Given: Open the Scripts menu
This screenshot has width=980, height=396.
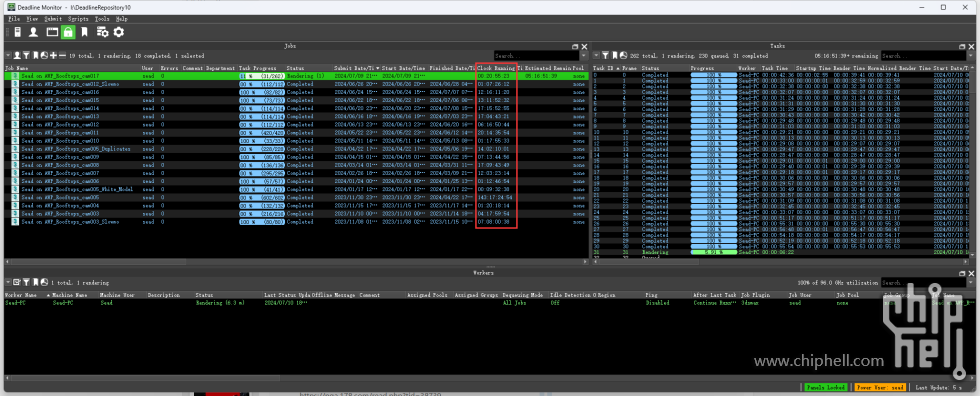Looking at the screenshot, I should [x=78, y=19].
